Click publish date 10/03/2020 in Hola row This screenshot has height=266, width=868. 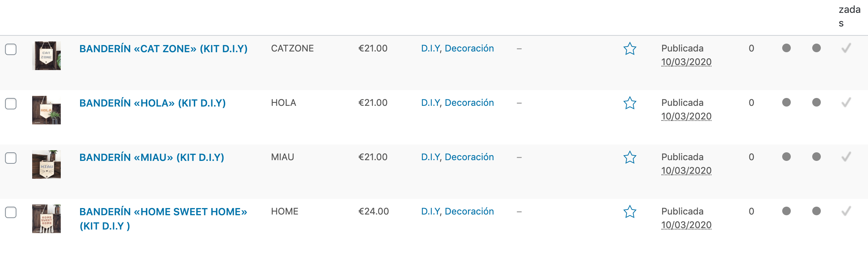coord(686,116)
